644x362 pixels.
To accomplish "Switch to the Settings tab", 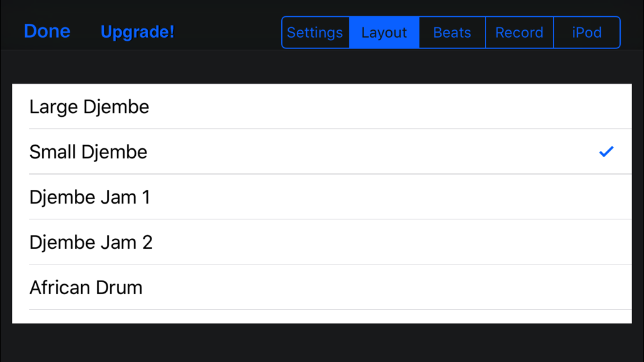I will pos(315,32).
